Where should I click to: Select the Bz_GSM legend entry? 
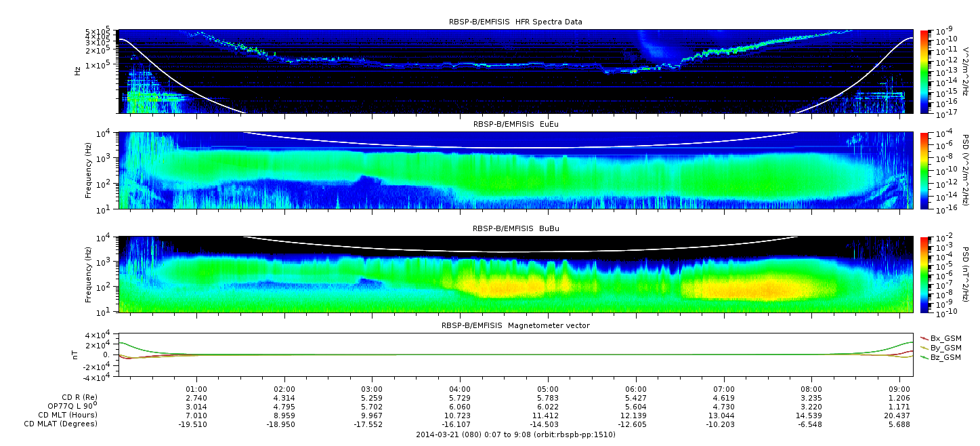point(941,357)
